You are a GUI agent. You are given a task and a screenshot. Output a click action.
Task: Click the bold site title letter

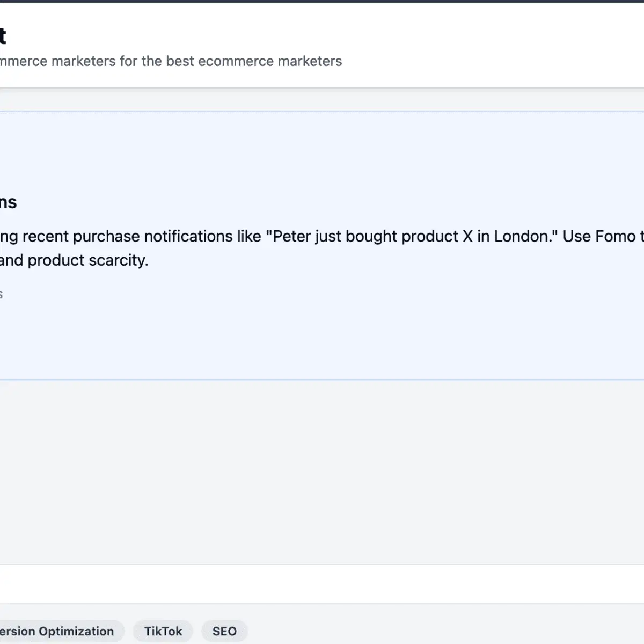click(3, 36)
